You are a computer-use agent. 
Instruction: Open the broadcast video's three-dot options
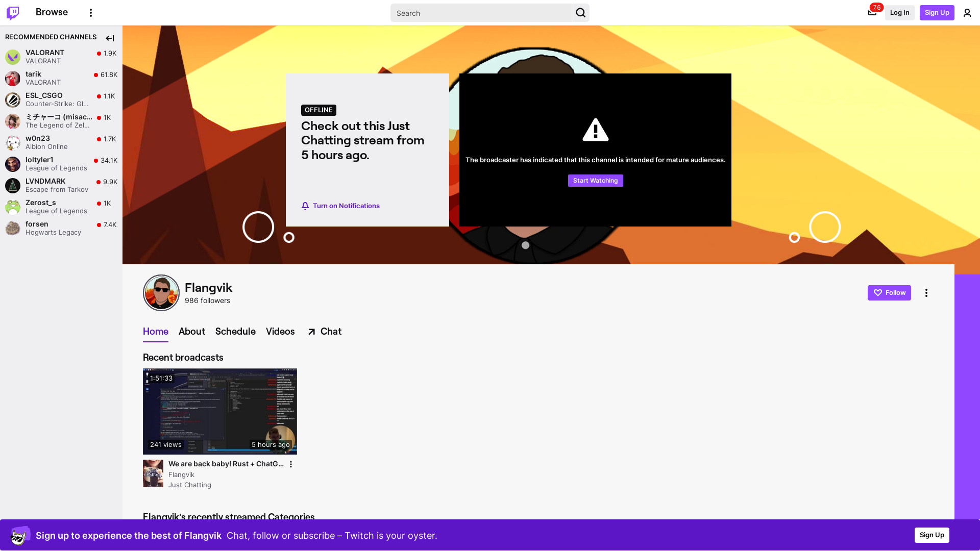(291, 464)
